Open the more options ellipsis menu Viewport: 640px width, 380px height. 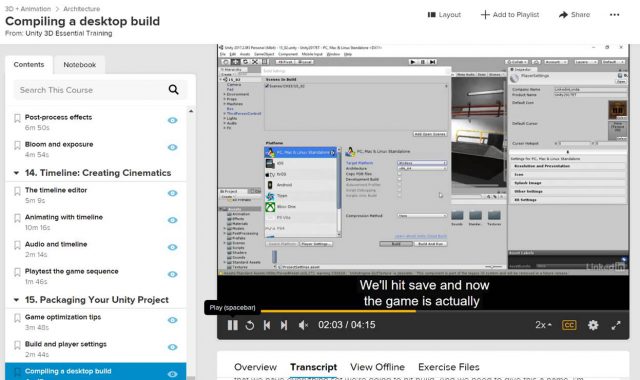pos(614,15)
